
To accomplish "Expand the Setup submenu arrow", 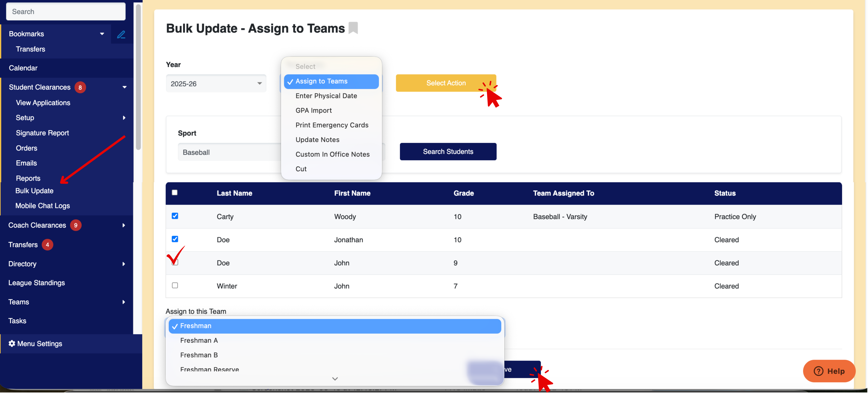I will pos(124,118).
